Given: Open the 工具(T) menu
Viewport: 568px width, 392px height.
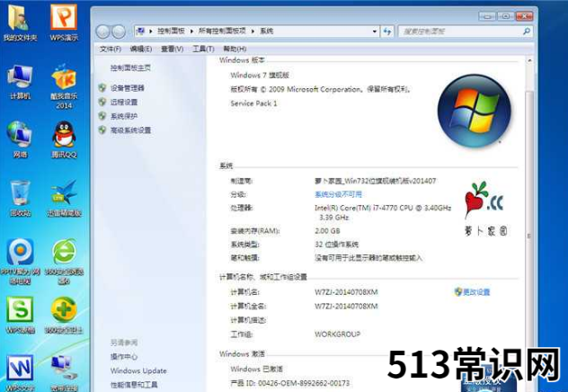Looking at the screenshot, I should (x=203, y=49).
